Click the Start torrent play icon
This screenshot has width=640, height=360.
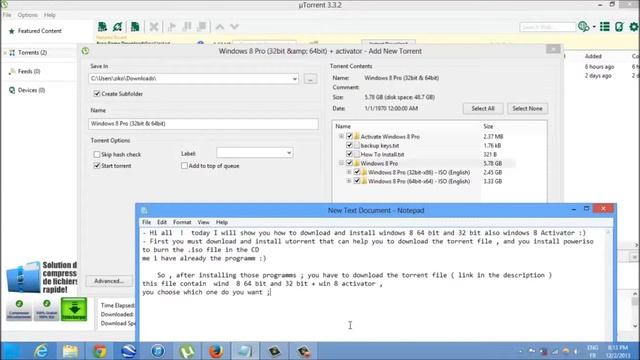[x=171, y=27]
